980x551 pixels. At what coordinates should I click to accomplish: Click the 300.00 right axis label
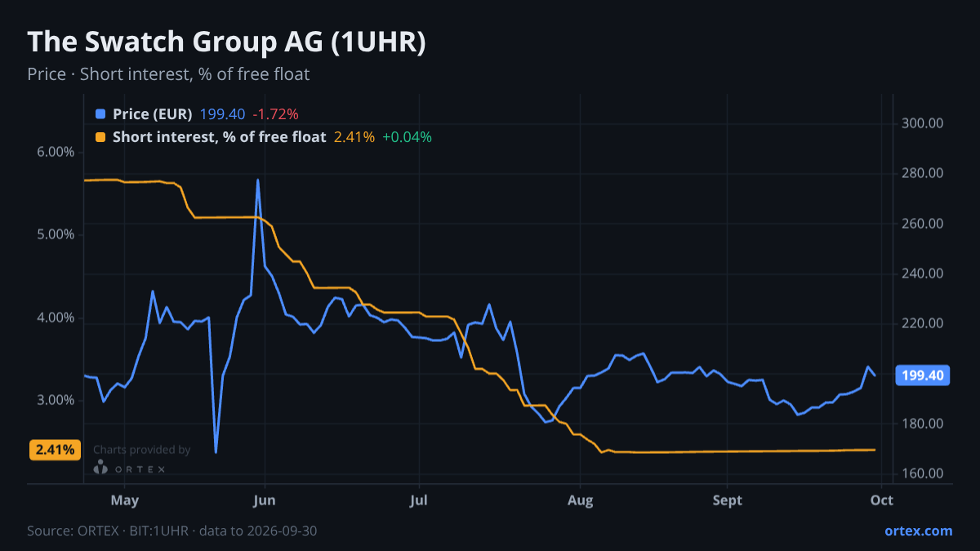(923, 123)
